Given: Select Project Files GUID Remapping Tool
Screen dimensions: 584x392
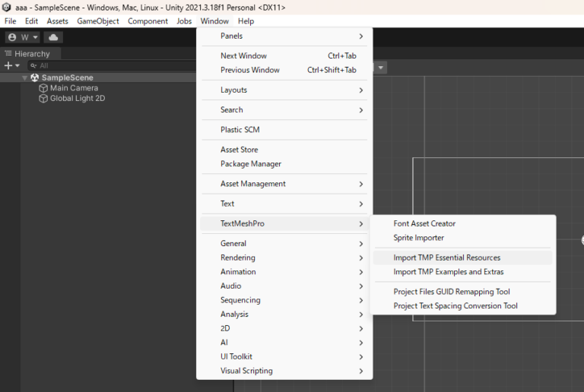Looking at the screenshot, I should tap(451, 292).
